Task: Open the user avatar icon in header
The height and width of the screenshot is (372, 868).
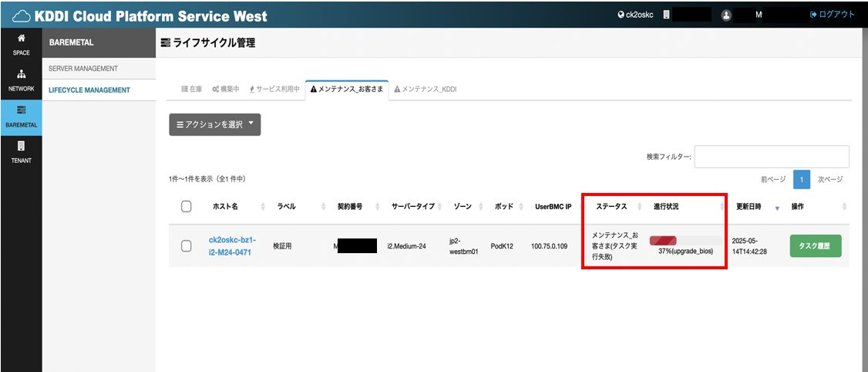Action: tap(727, 15)
